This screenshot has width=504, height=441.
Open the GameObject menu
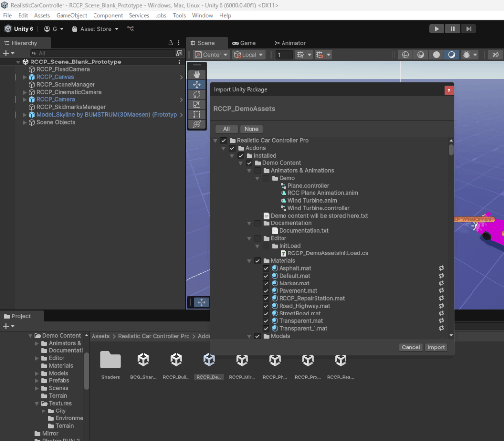pyautogui.click(x=72, y=15)
